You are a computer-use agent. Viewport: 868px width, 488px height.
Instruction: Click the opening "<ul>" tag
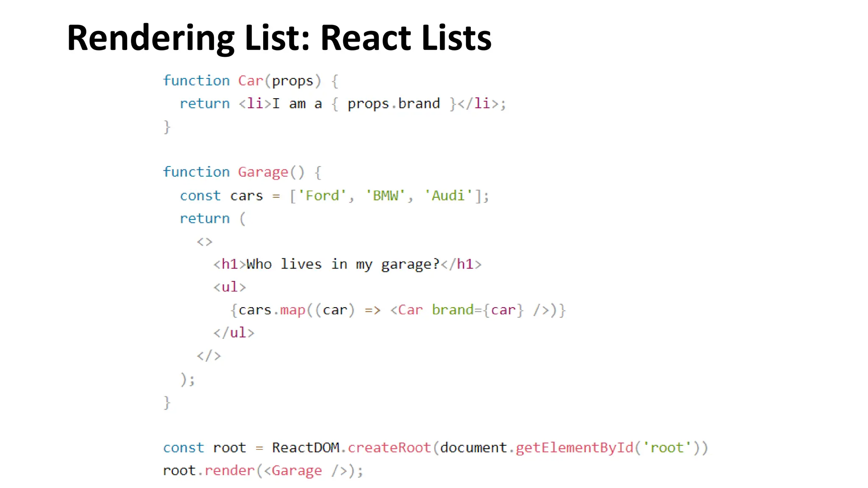[229, 287]
